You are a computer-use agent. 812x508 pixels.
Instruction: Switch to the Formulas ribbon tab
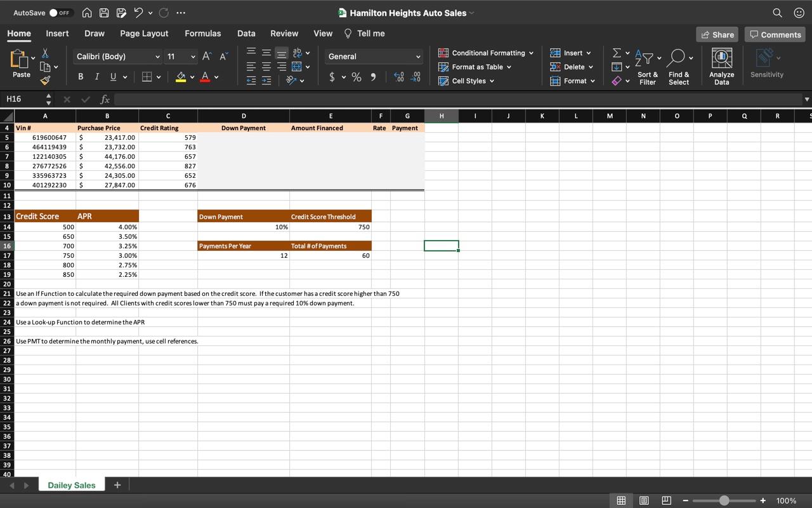coord(203,33)
